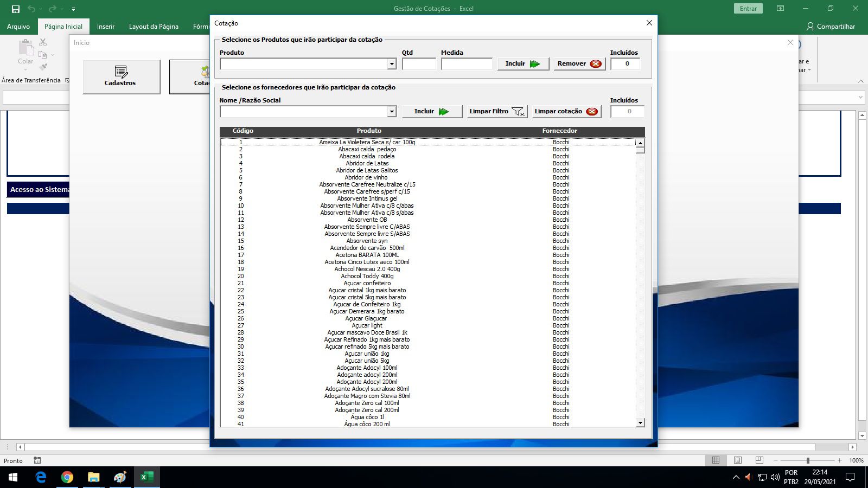Open Google Chrome from the taskbar
This screenshot has width=868, height=488.
pos(67,477)
